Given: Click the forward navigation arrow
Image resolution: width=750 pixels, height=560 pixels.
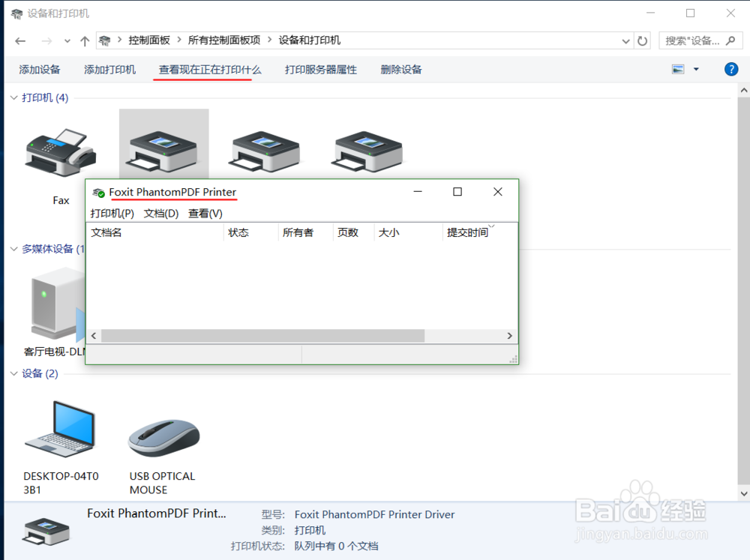Looking at the screenshot, I should pos(46,41).
